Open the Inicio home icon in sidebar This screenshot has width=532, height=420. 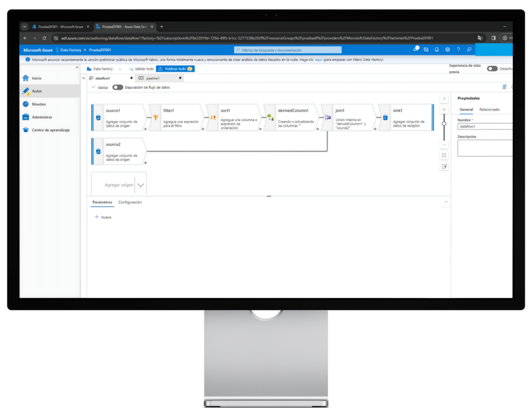click(x=26, y=78)
